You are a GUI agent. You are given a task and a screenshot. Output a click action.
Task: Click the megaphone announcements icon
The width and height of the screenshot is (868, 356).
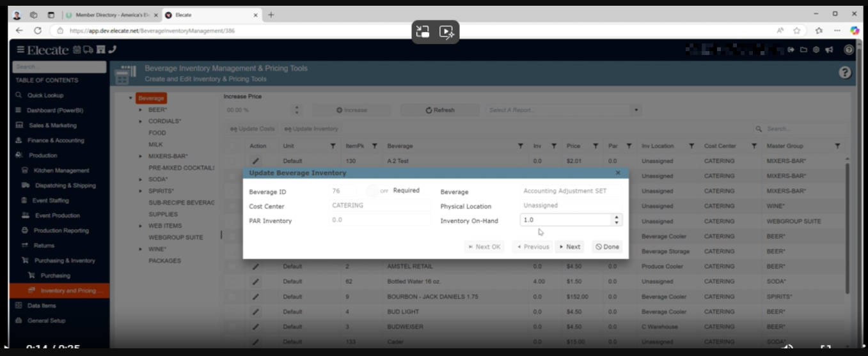(x=829, y=50)
